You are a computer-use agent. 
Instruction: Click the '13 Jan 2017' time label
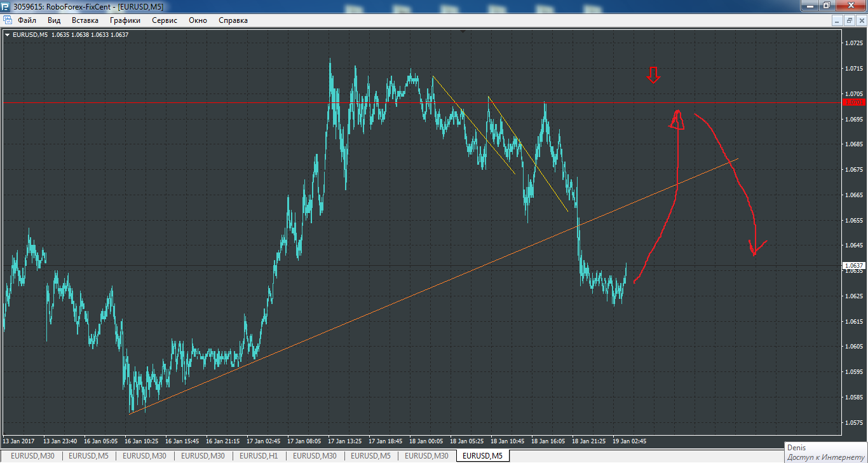(x=18, y=441)
